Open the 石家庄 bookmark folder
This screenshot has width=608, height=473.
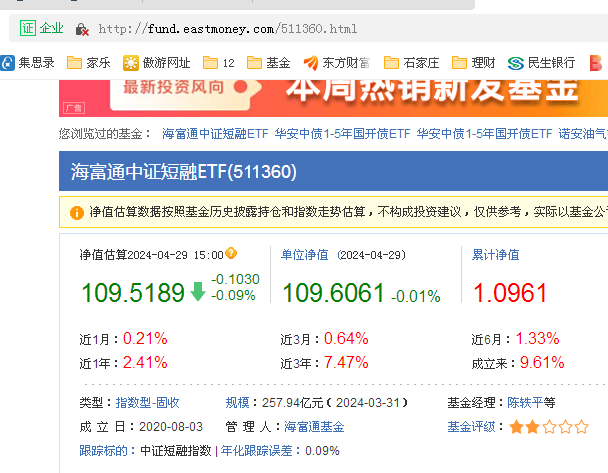(411, 63)
